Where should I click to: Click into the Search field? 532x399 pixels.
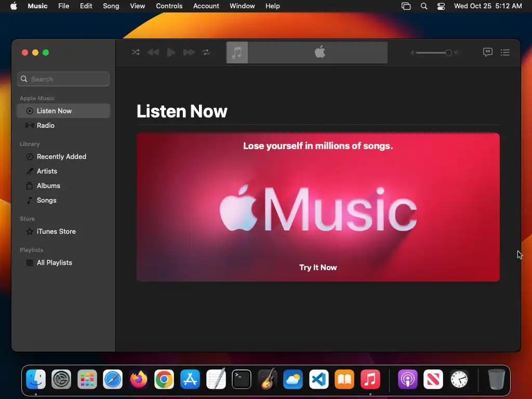(63, 79)
